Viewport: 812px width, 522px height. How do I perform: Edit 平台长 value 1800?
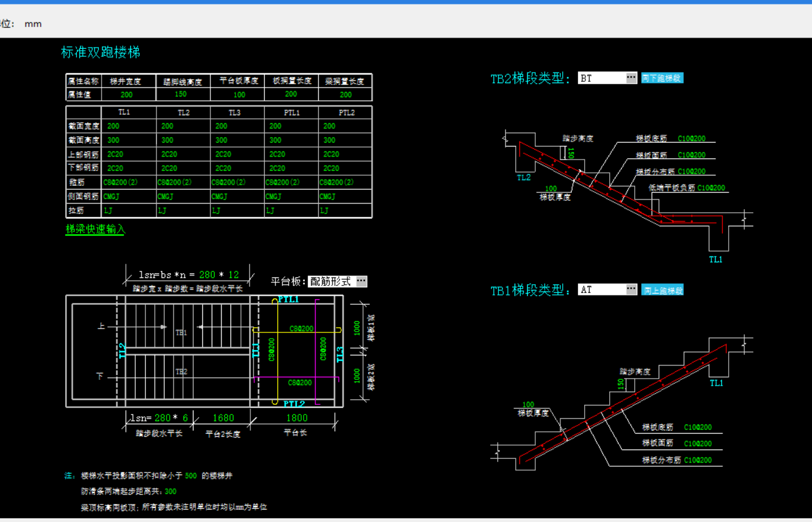click(297, 417)
